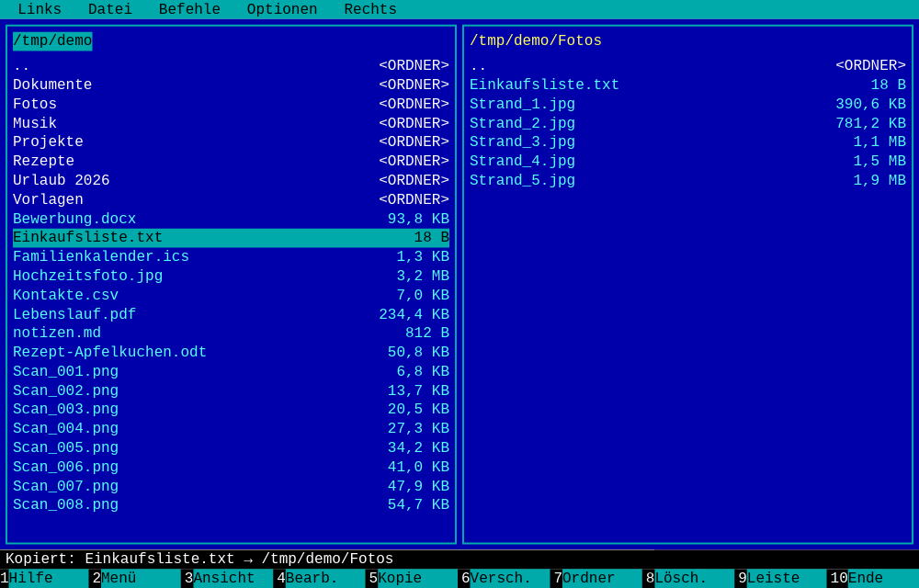This screenshot has height=588, width=919.
Task: Select Einkaufsliste.txt in the left panel
Action: tap(231, 238)
